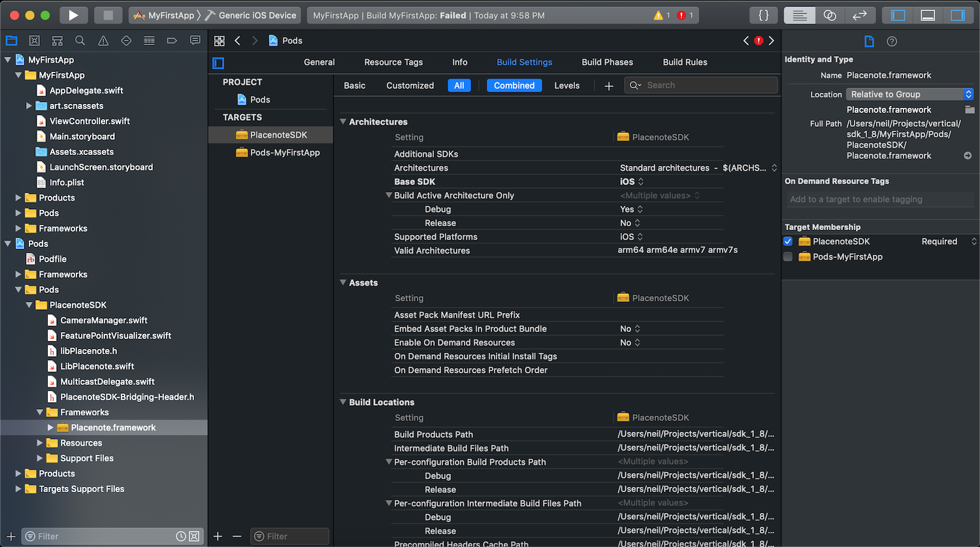Image resolution: width=980 pixels, height=547 pixels.
Task: Run the build with the Play button
Action: 73,15
